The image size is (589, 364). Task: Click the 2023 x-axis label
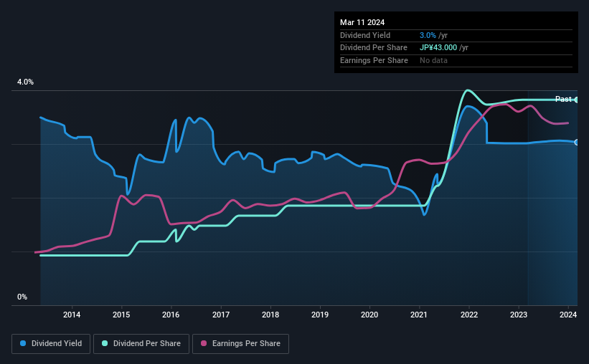pos(519,315)
